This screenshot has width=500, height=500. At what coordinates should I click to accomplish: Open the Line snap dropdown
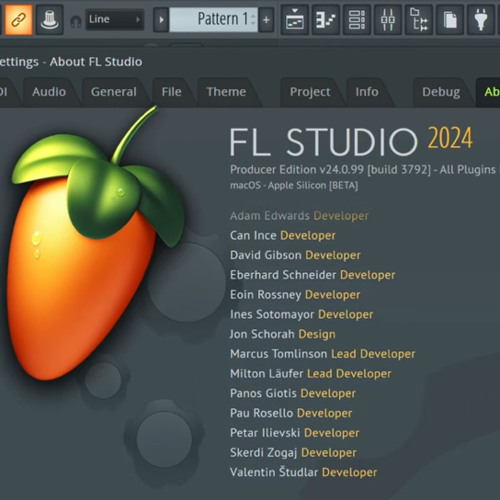point(115,20)
